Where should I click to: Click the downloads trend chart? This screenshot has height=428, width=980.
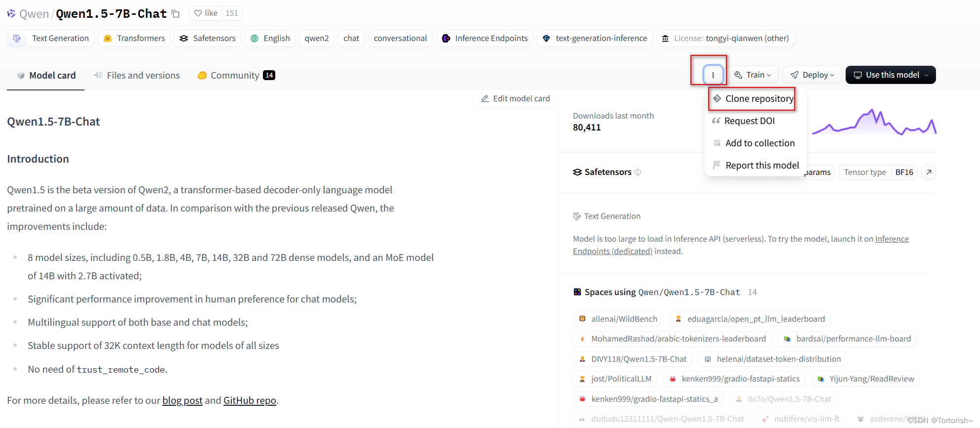click(874, 122)
